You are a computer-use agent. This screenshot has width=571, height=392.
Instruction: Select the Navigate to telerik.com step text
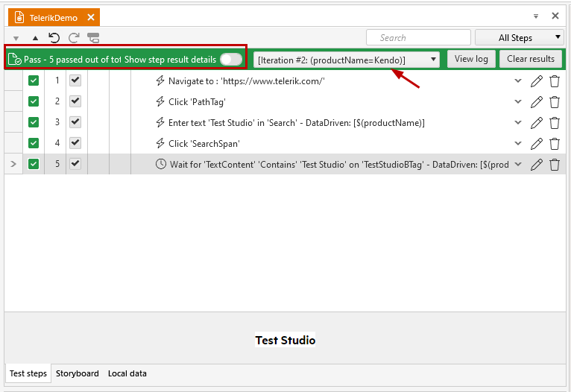coord(246,81)
